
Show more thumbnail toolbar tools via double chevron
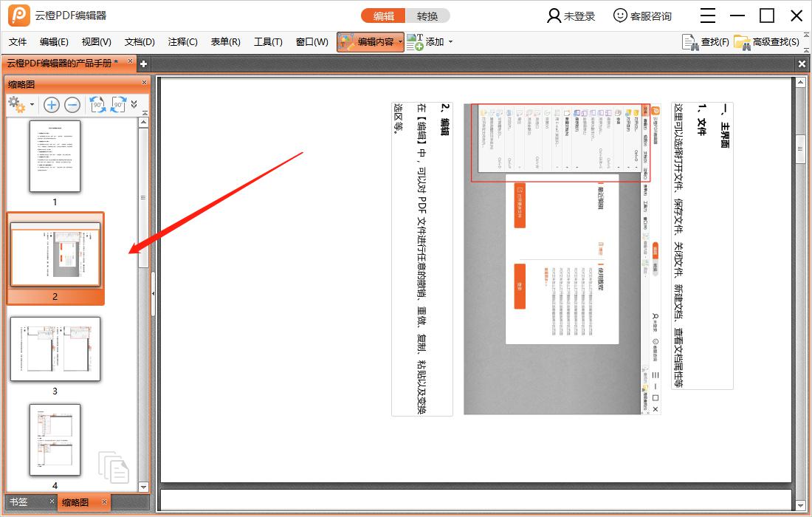point(134,104)
